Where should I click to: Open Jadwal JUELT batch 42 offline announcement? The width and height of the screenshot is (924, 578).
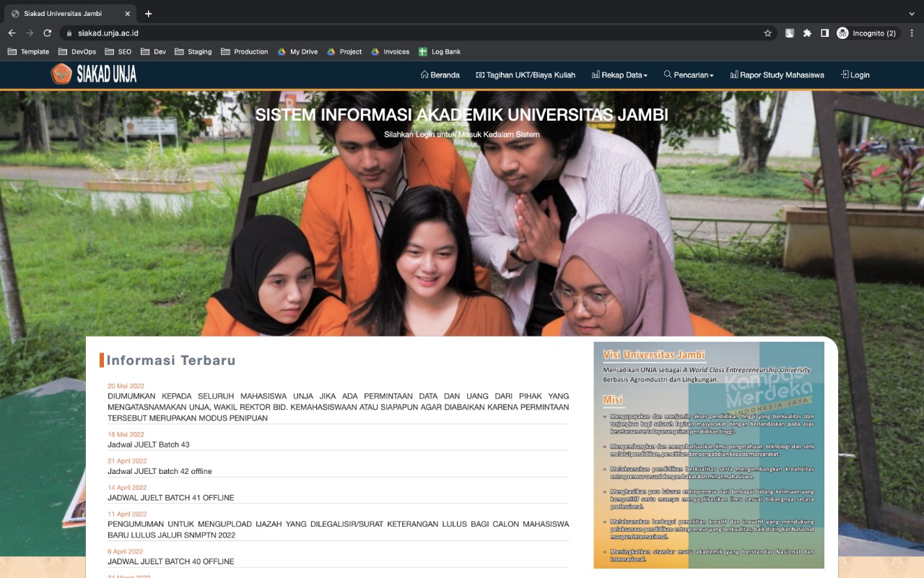[x=160, y=471]
